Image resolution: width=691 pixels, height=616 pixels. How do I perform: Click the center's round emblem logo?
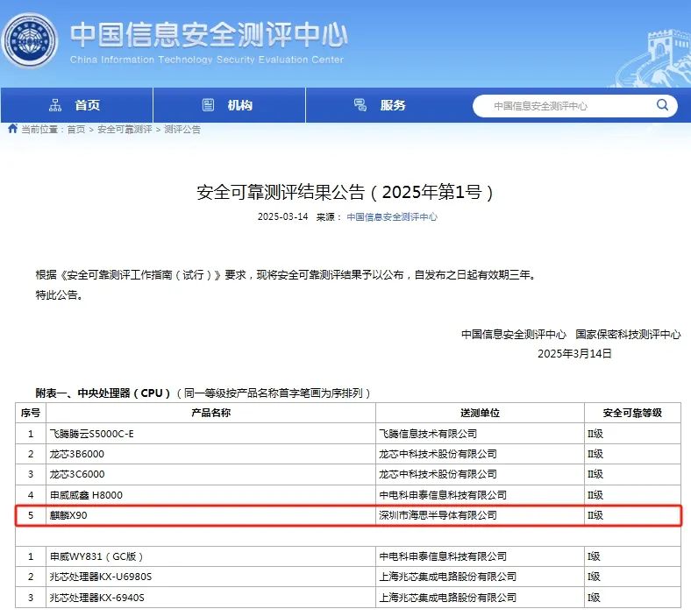click(30, 40)
